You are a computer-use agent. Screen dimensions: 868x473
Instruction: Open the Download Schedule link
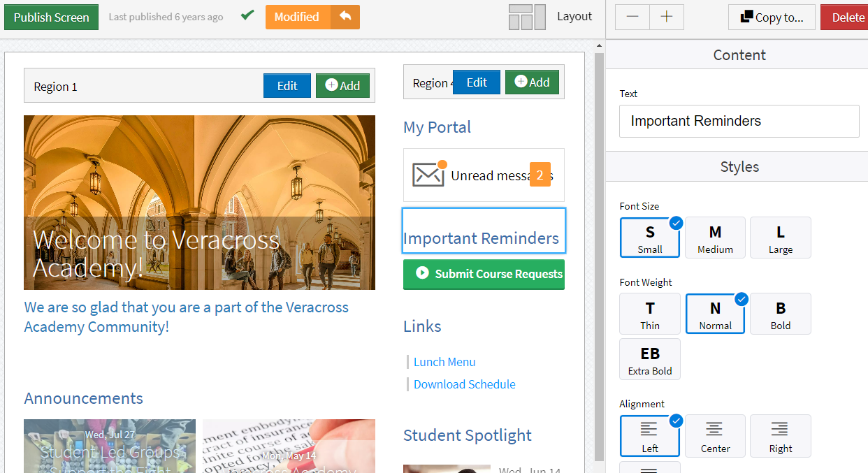pyautogui.click(x=465, y=384)
